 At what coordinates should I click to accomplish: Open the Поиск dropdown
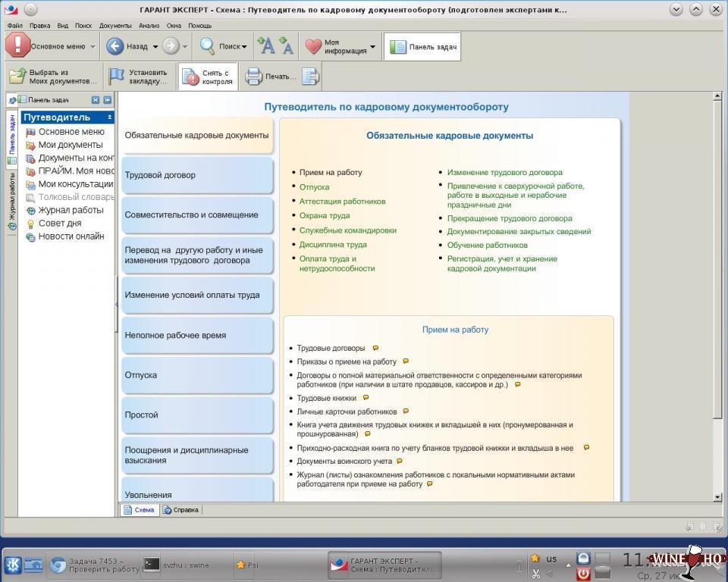coord(244,47)
